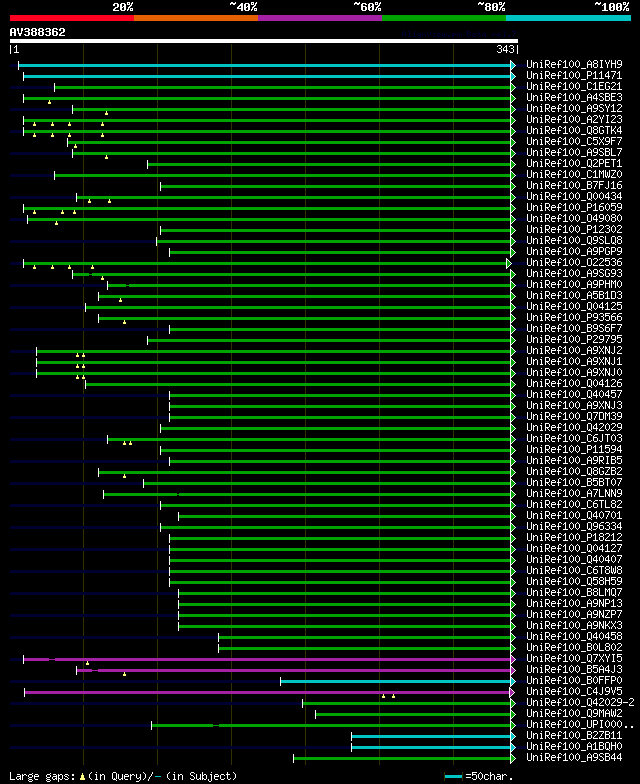Screen dimensions: 640x784
Task: Click the cyan arrowhead for UniRef100_P11471
Action: pyautogui.click(x=513, y=76)
